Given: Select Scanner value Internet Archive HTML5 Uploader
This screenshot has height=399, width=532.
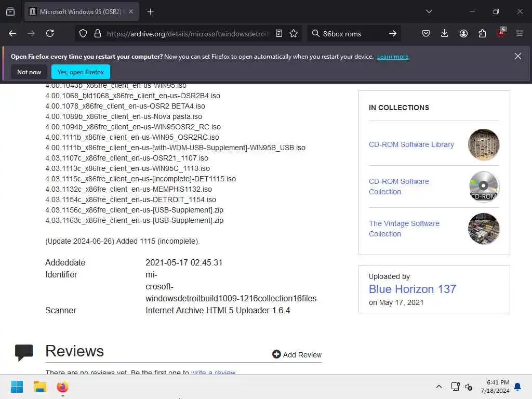Looking at the screenshot, I should (218, 311).
